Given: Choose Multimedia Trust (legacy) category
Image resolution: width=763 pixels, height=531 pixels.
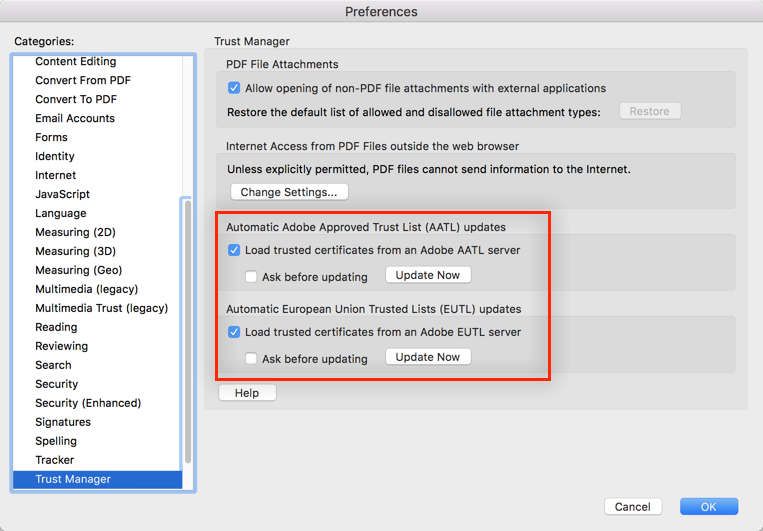Looking at the screenshot, I should [x=101, y=308].
